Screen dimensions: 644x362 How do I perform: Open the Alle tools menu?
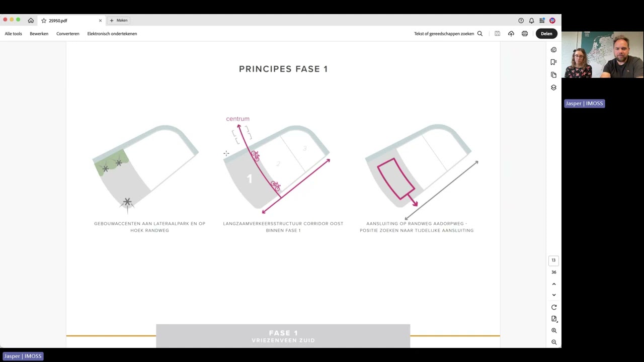click(x=14, y=34)
